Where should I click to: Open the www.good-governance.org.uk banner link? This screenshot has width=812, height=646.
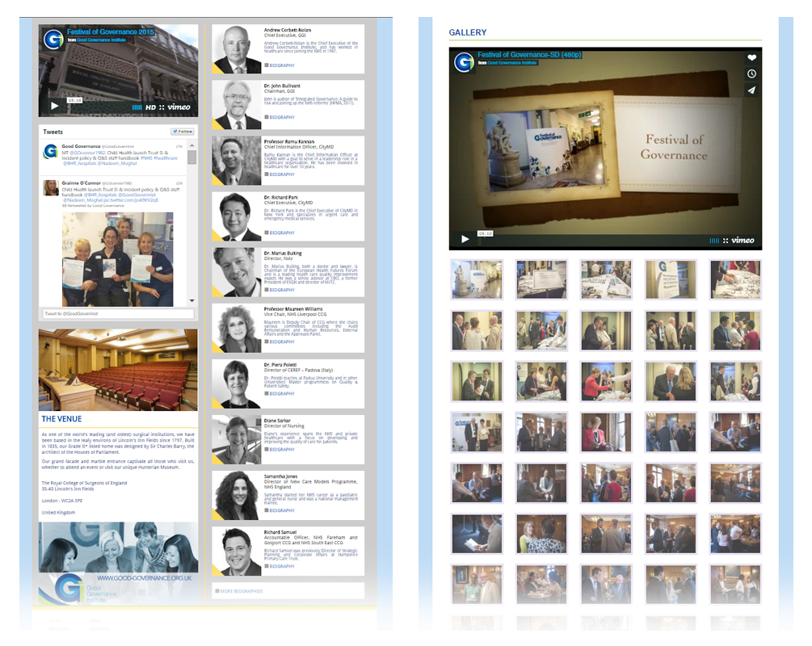click(x=145, y=577)
